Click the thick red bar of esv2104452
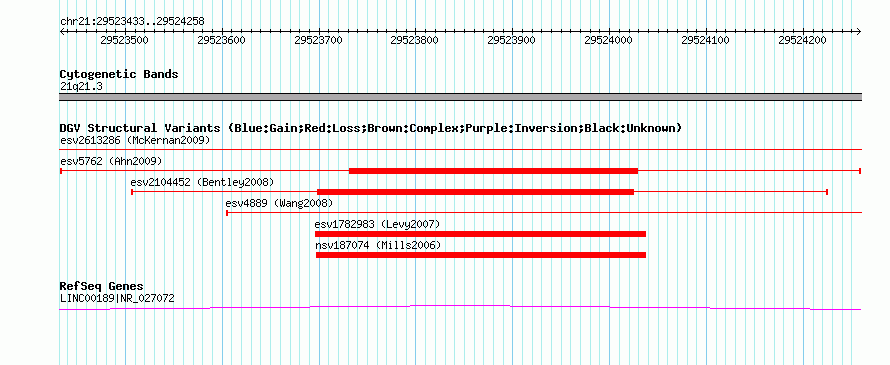 pyautogui.click(x=475, y=192)
